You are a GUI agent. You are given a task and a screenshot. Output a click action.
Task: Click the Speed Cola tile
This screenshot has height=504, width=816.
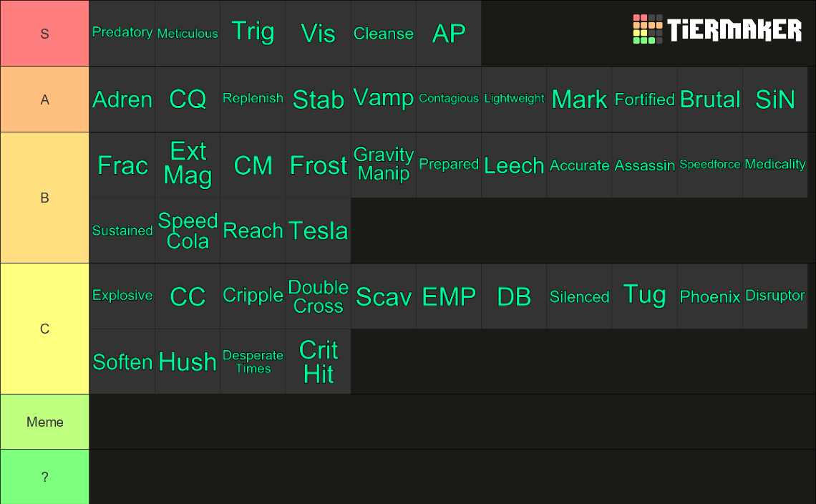pyautogui.click(x=188, y=230)
